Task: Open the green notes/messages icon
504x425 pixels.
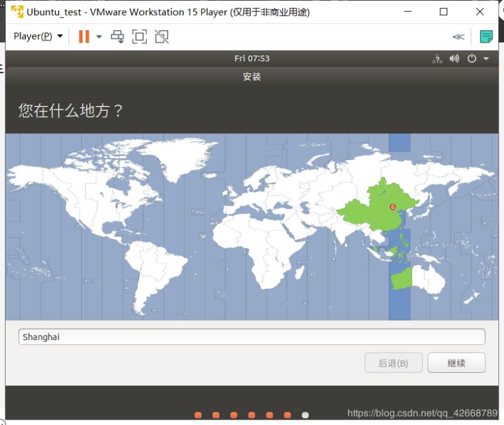Action: point(486,37)
